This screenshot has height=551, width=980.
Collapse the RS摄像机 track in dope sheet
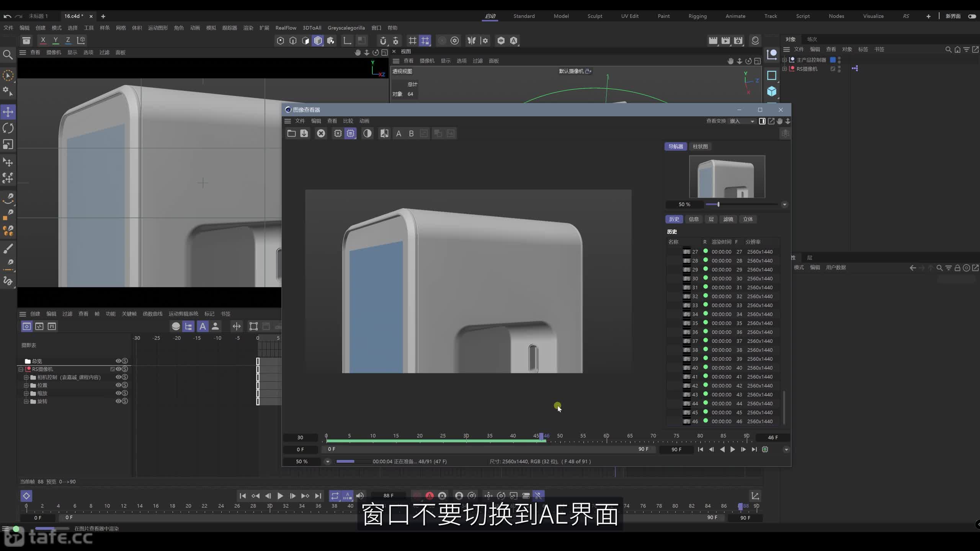(x=21, y=369)
